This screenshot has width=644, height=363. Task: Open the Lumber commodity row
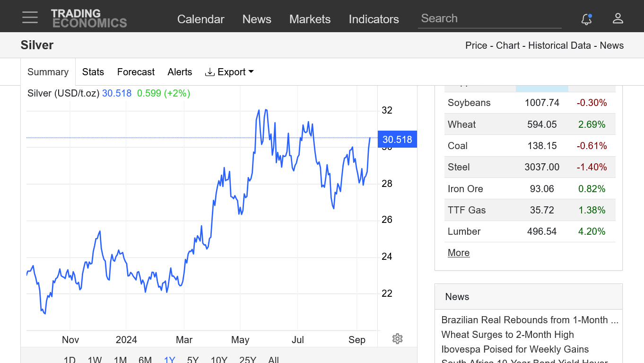[x=464, y=231]
